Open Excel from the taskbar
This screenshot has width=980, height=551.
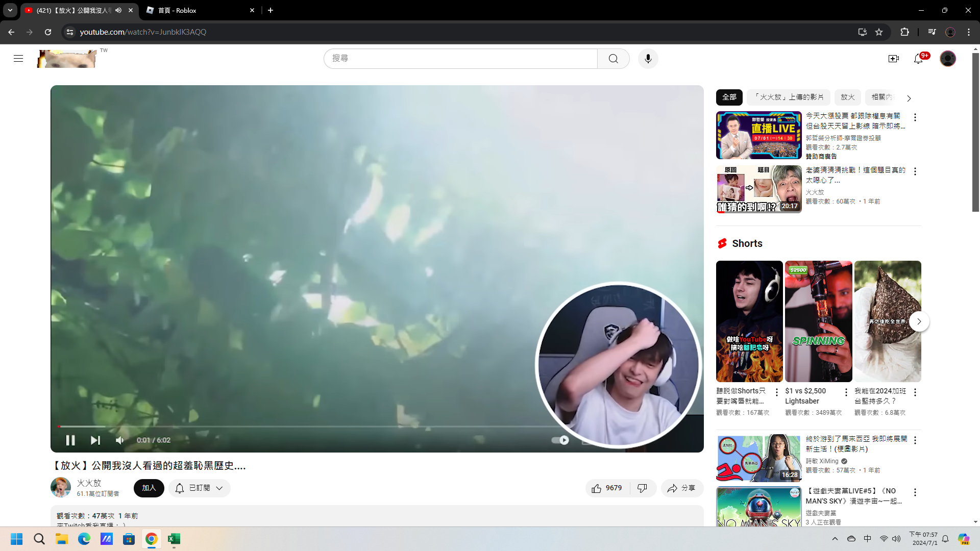(x=174, y=539)
